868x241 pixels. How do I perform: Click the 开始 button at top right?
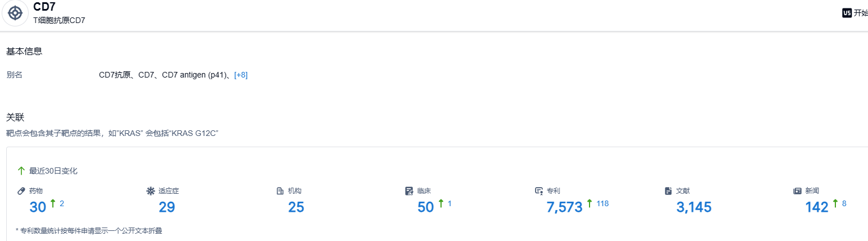(861, 13)
